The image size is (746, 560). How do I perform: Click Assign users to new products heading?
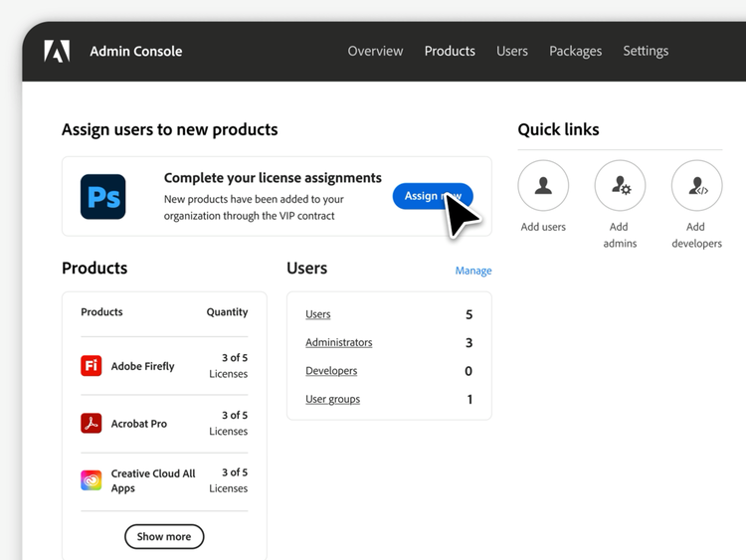tap(170, 129)
